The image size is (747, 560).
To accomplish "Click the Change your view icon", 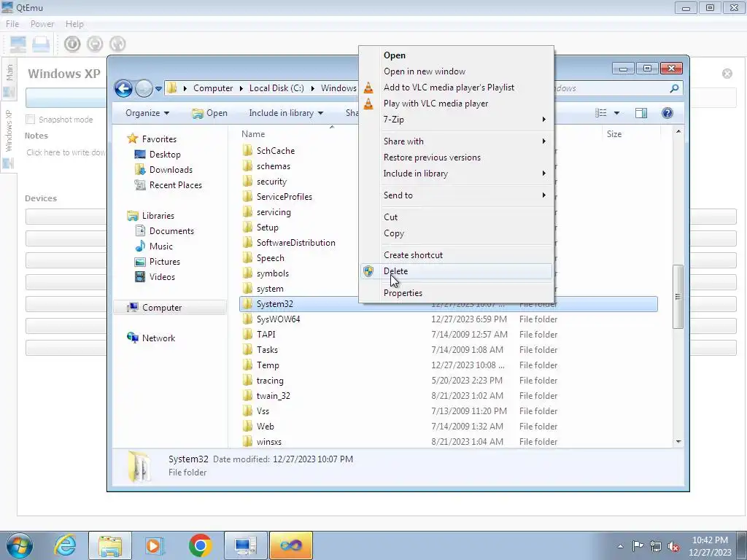I will tap(601, 113).
